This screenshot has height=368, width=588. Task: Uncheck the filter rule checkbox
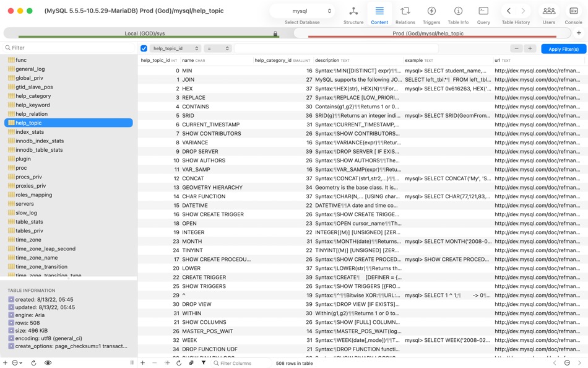point(144,48)
